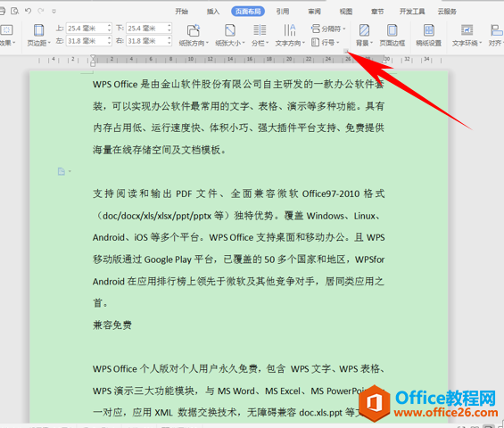This screenshot has width=504, height=428.
Task: Click the 文字方向 text direction icon
Action: coord(290,30)
